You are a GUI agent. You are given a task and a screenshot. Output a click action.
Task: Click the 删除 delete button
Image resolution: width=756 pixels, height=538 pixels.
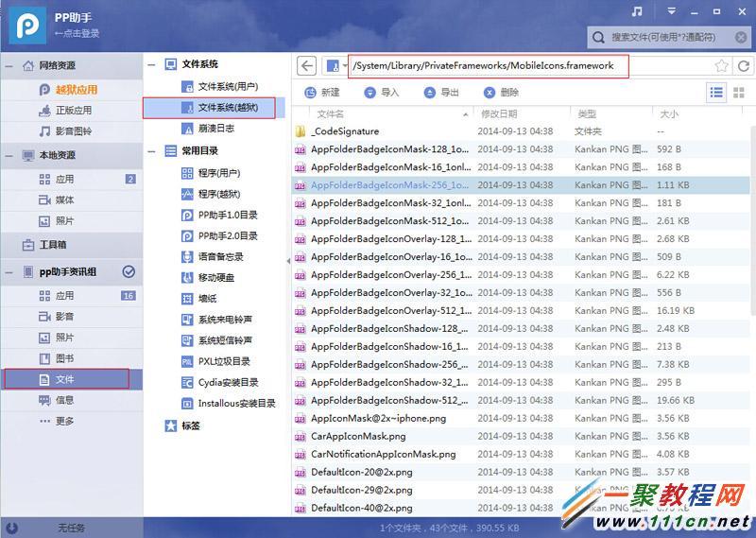tap(501, 93)
